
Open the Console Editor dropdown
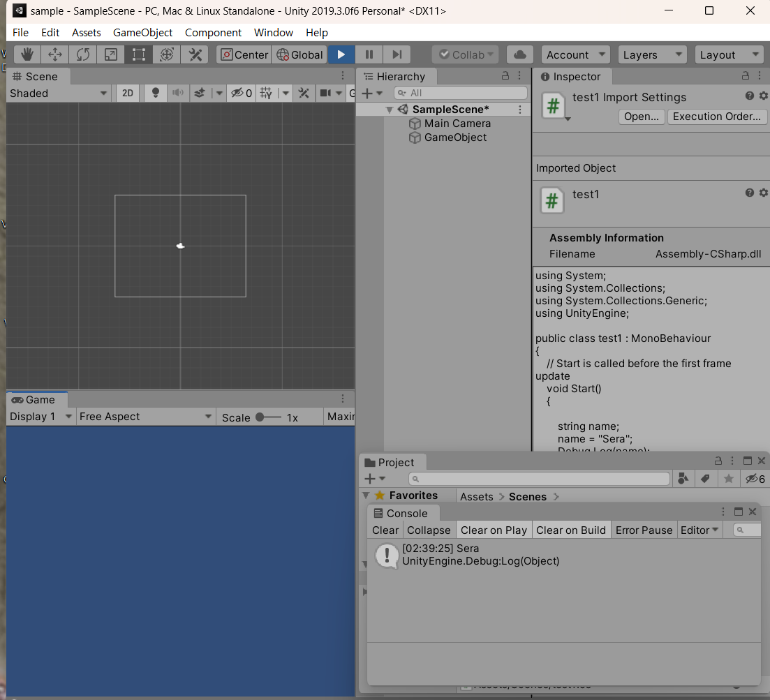pyautogui.click(x=699, y=530)
